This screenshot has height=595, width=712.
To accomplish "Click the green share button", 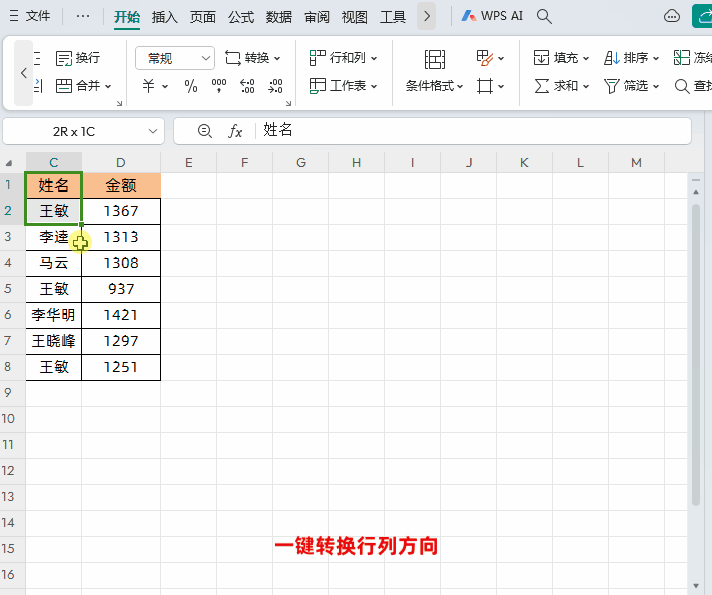I will [x=702, y=16].
